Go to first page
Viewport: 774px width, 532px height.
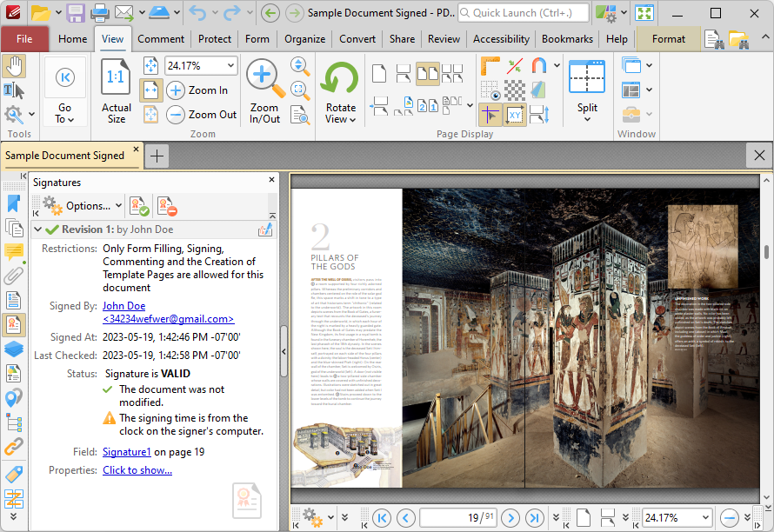(x=382, y=518)
